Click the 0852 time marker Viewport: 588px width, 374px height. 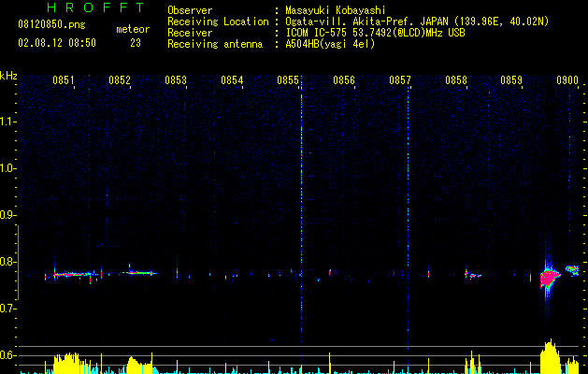click(120, 80)
